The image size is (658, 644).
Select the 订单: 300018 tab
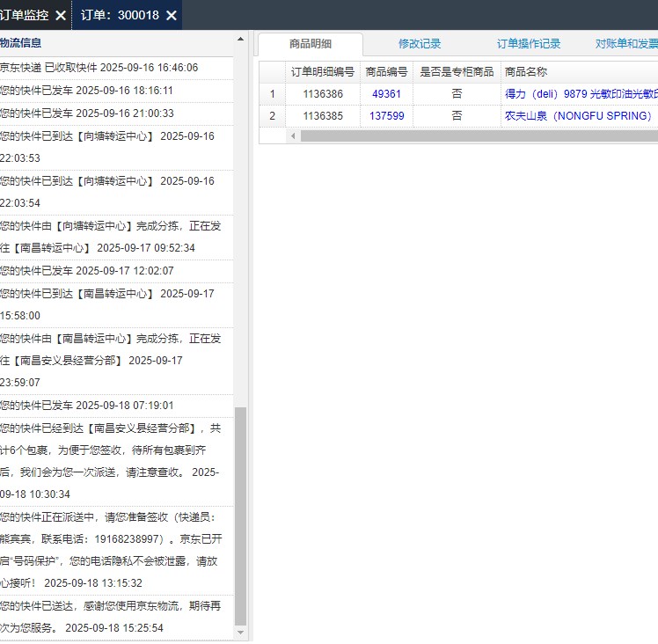[120, 16]
